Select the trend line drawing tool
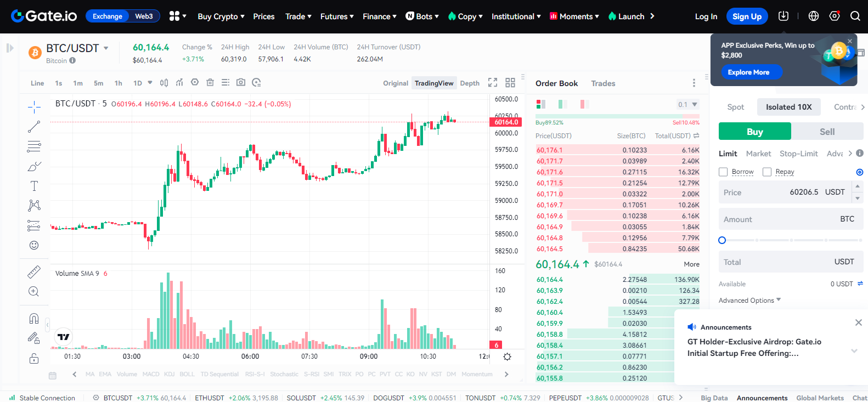 click(x=34, y=127)
